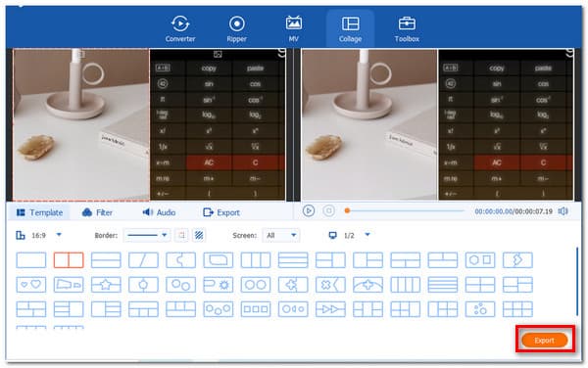
Task: Click the template list vertical scrollbar
Action: pos(577,281)
